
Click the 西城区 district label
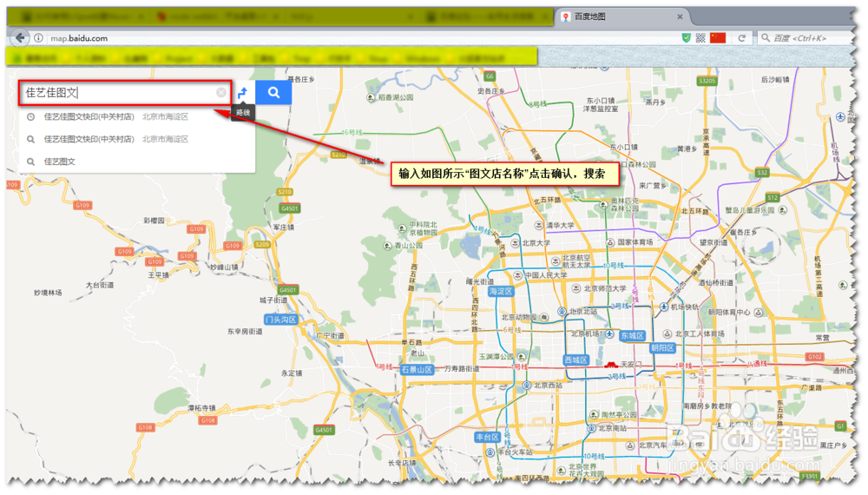pos(575,360)
